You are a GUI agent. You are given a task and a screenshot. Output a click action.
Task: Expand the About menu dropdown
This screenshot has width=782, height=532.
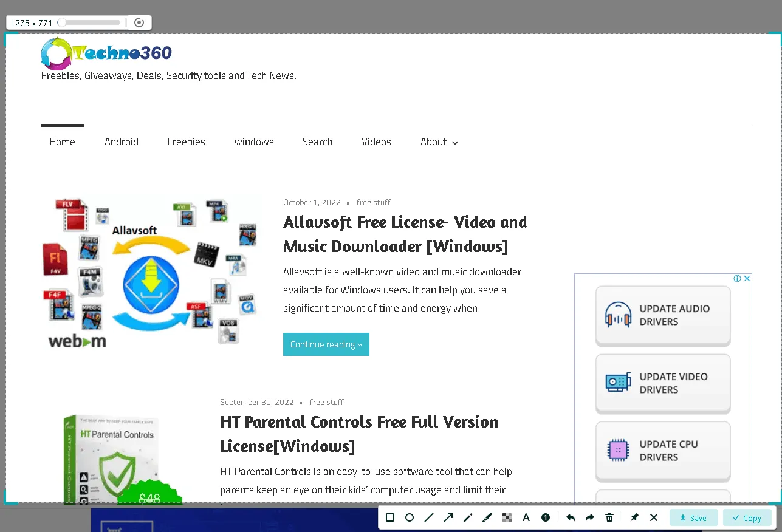point(439,142)
